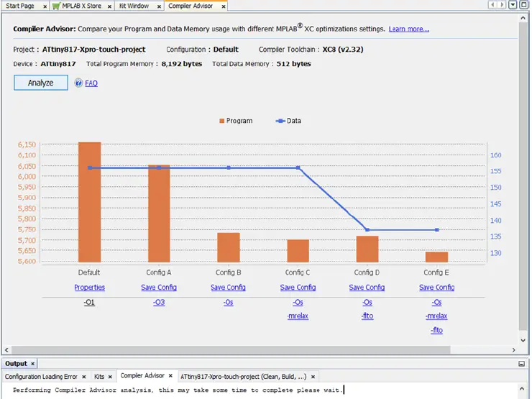Viewport: 532px width, 399px height.
Task: Save Config for Config E
Action: [x=436, y=288]
